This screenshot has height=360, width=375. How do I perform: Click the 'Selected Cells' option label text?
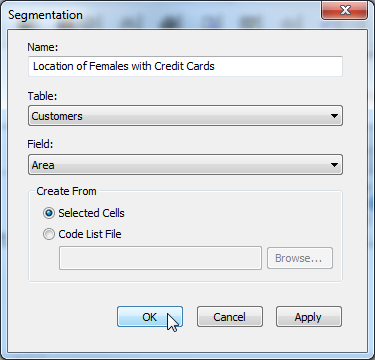(x=91, y=213)
